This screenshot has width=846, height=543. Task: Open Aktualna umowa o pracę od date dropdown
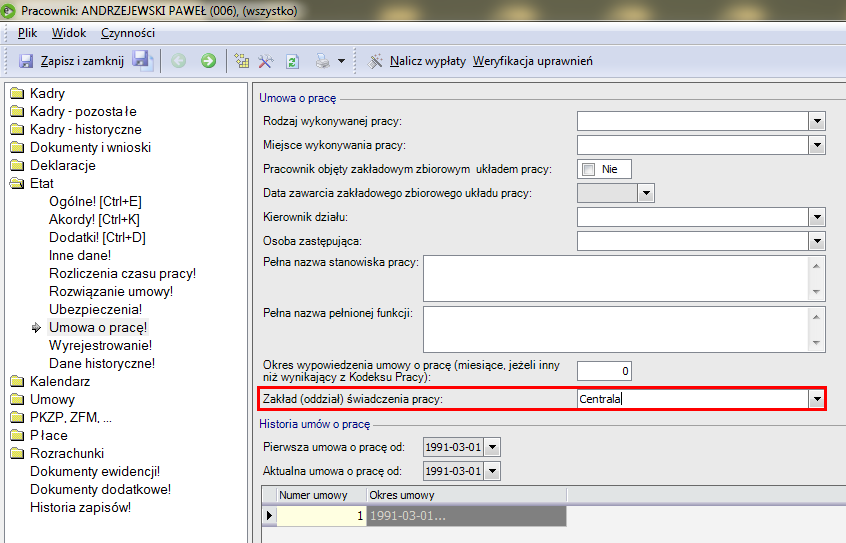492,471
